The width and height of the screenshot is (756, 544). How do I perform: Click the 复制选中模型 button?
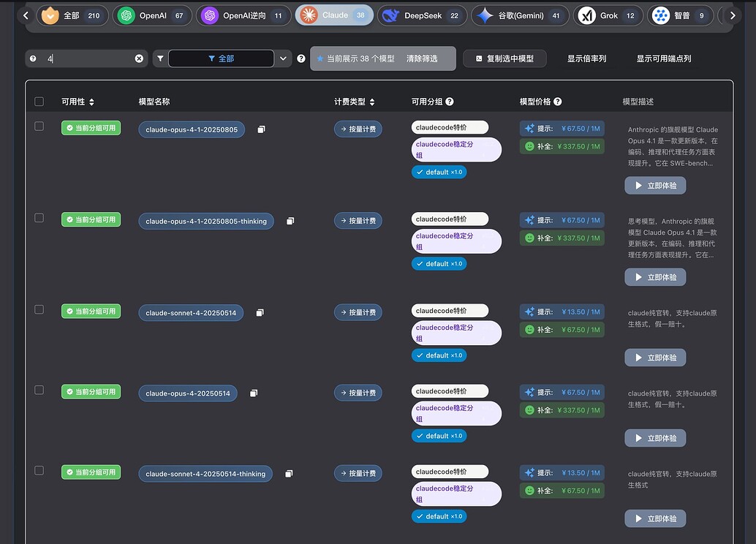tap(504, 58)
